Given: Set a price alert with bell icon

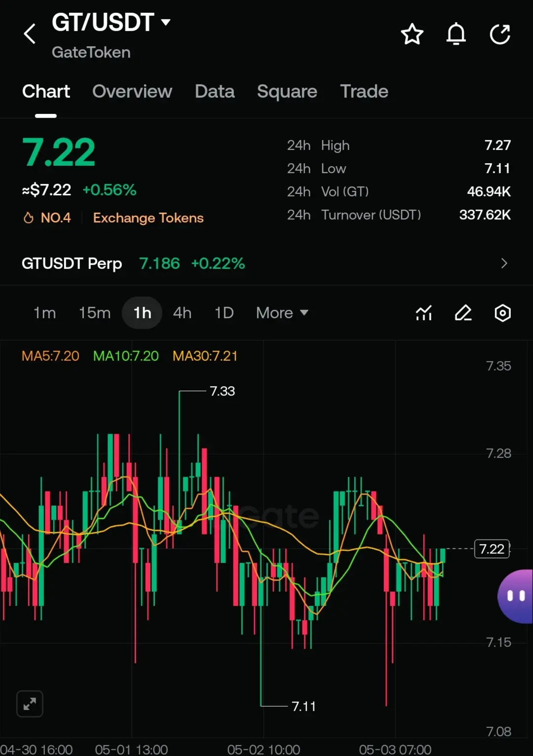Looking at the screenshot, I should point(456,34).
